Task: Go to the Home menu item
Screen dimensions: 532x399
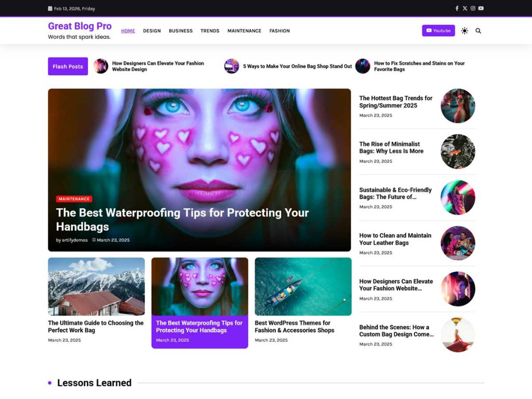Action: point(128,31)
